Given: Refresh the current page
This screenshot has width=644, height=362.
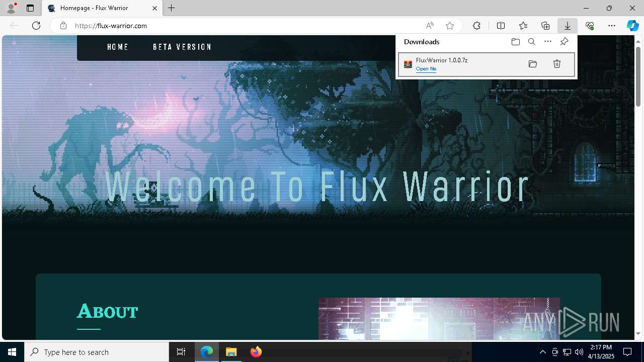Looking at the screenshot, I should click(36, 26).
